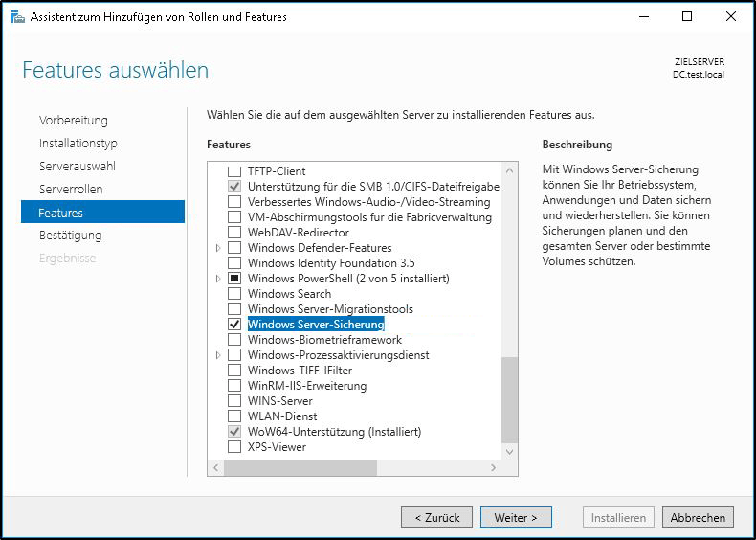The height and width of the screenshot is (540, 756).
Task: Expand the Windows Defender-Features node
Action: tap(218, 248)
